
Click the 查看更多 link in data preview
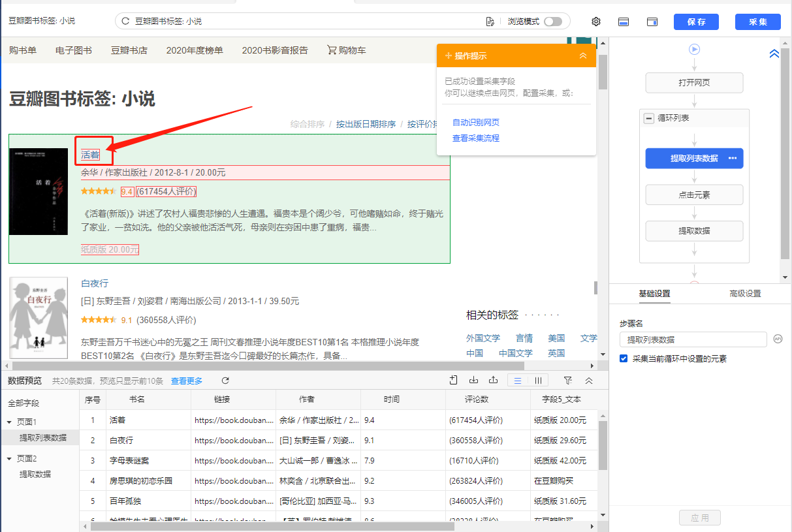tap(187, 381)
